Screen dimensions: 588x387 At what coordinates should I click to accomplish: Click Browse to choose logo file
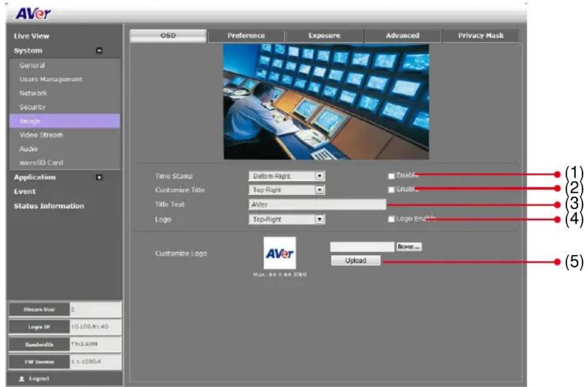pyautogui.click(x=409, y=247)
